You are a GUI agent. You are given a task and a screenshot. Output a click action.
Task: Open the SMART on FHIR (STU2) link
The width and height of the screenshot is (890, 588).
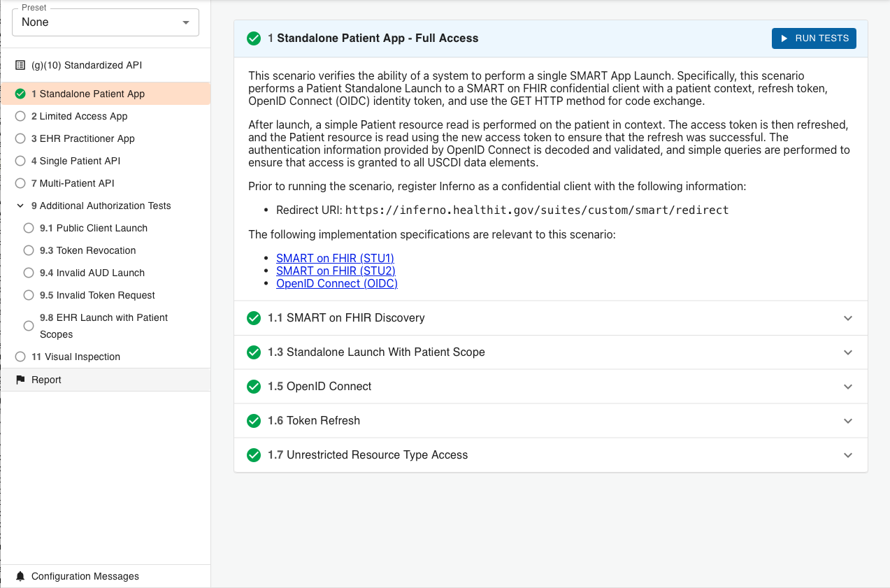pos(336,271)
